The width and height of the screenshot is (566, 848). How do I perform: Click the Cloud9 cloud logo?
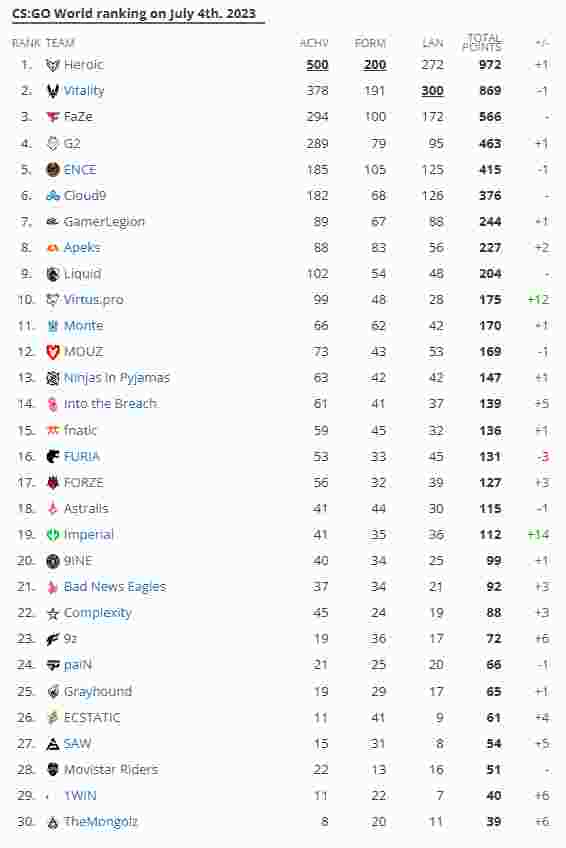52,195
